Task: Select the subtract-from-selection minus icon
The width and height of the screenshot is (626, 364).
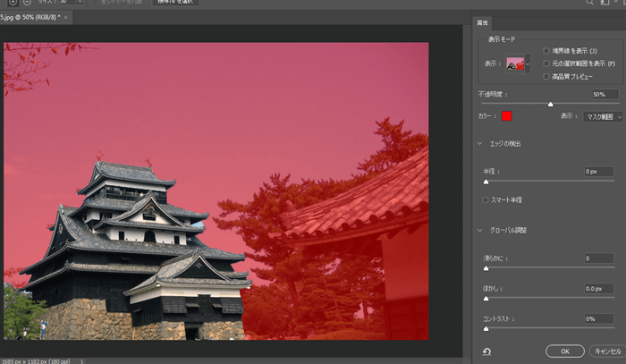Action: point(27,2)
